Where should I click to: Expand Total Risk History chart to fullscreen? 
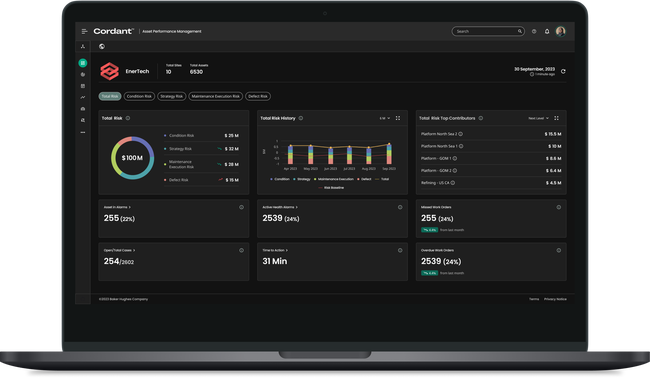point(398,118)
